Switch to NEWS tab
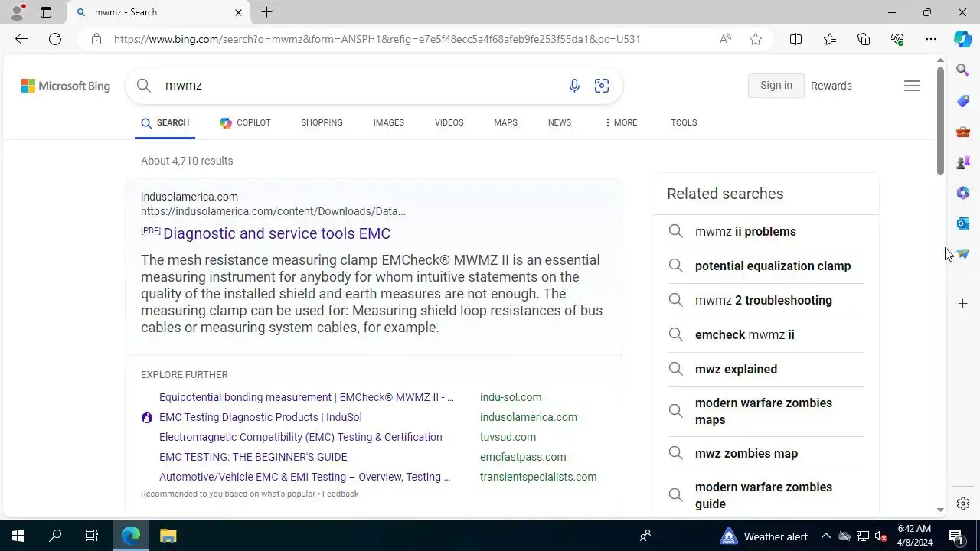980x551 pixels. 560,122
